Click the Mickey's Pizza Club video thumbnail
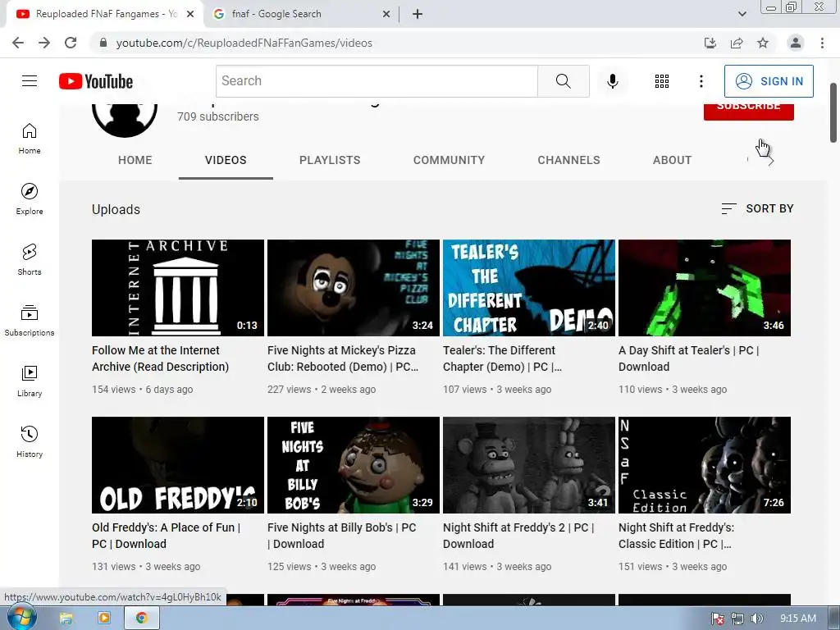Viewport: 840px width, 630px height. [x=354, y=288]
